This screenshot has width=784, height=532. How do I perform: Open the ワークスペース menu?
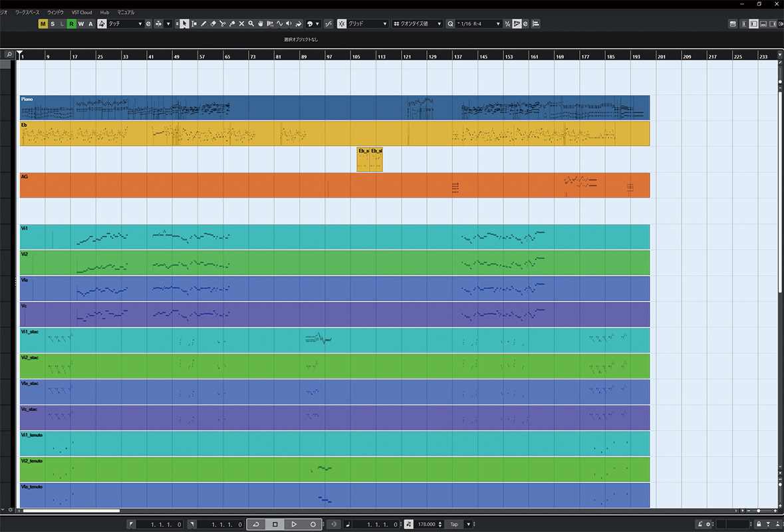pyautogui.click(x=27, y=12)
